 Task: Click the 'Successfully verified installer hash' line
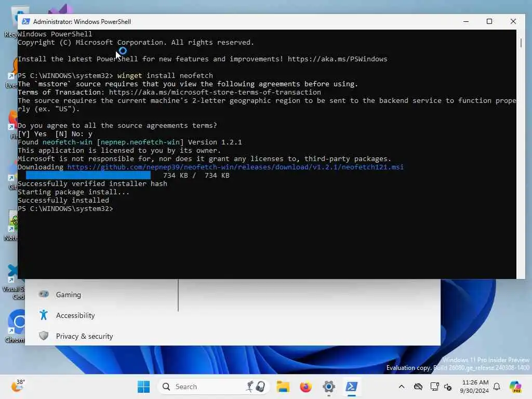[x=92, y=183]
